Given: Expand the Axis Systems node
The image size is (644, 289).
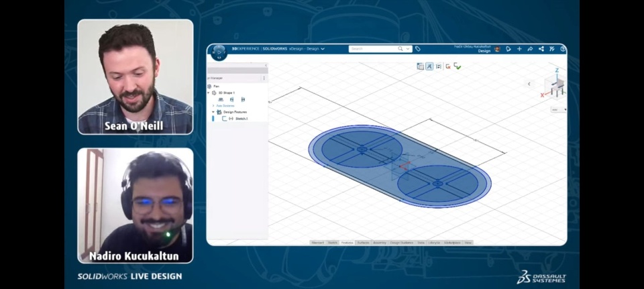Looking at the screenshot, I should (x=213, y=106).
